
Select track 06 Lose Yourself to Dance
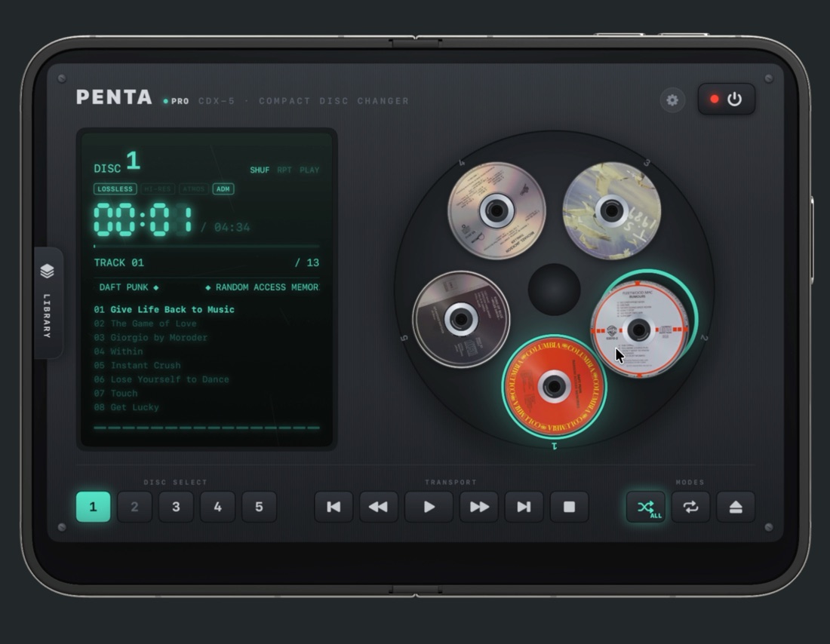point(161,379)
